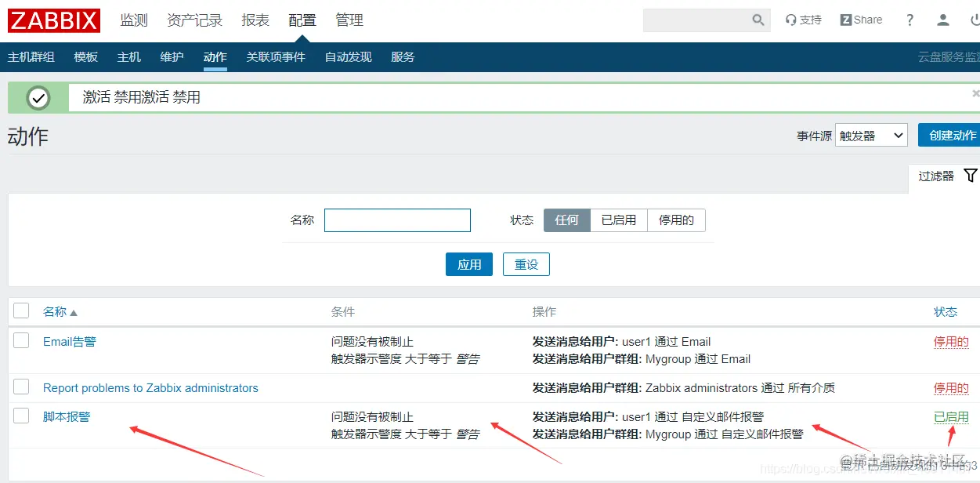This screenshot has width=980, height=483.
Task: Go to 主机群组 submenu
Action: pyautogui.click(x=31, y=57)
